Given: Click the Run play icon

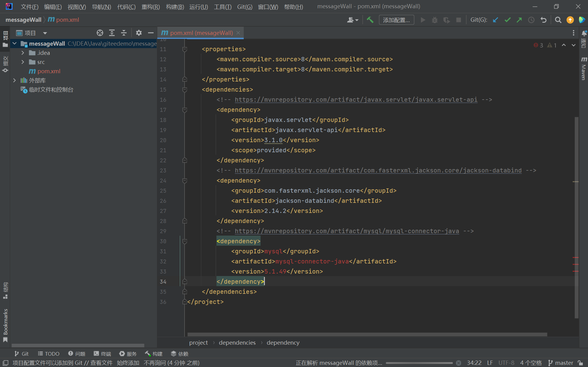Looking at the screenshot, I should [x=423, y=20].
